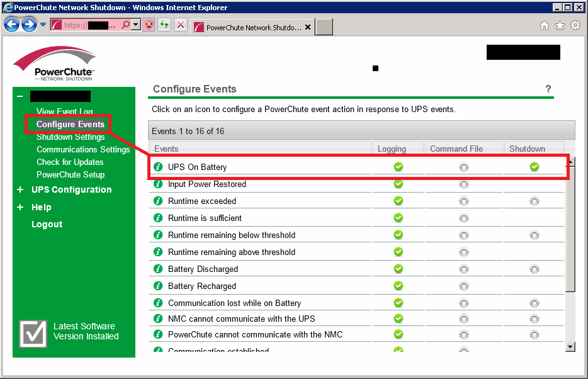Configure shutdown for Battery Discharged event

click(x=534, y=269)
